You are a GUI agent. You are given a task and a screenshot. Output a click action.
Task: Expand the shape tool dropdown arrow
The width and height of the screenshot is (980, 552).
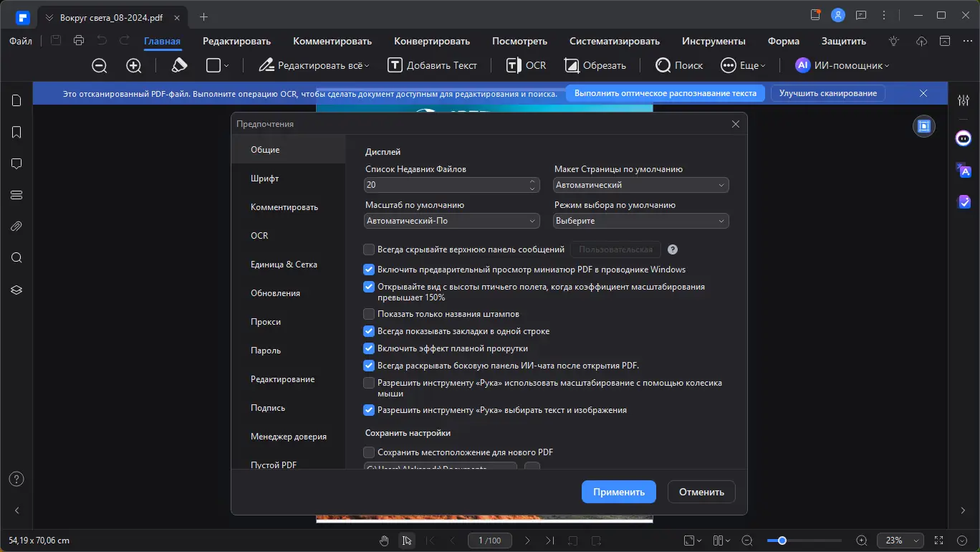[226, 66]
